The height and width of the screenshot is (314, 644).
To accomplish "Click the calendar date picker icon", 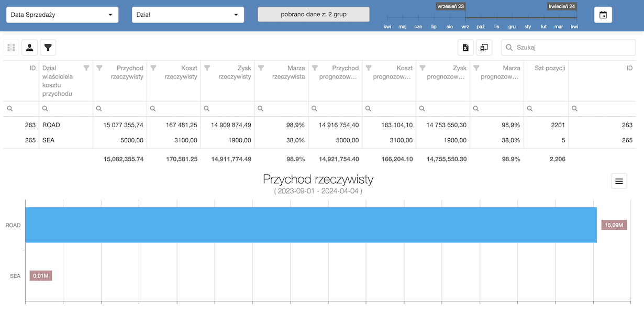I will pos(603,15).
